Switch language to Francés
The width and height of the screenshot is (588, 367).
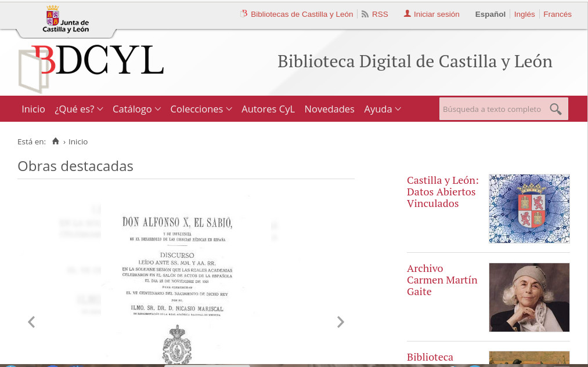tap(557, 14)
